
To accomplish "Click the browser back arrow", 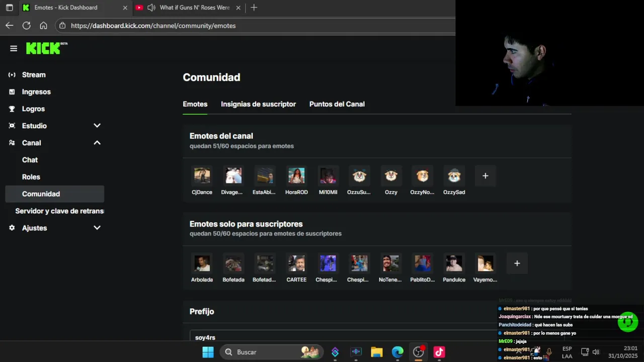I will 10,25.
